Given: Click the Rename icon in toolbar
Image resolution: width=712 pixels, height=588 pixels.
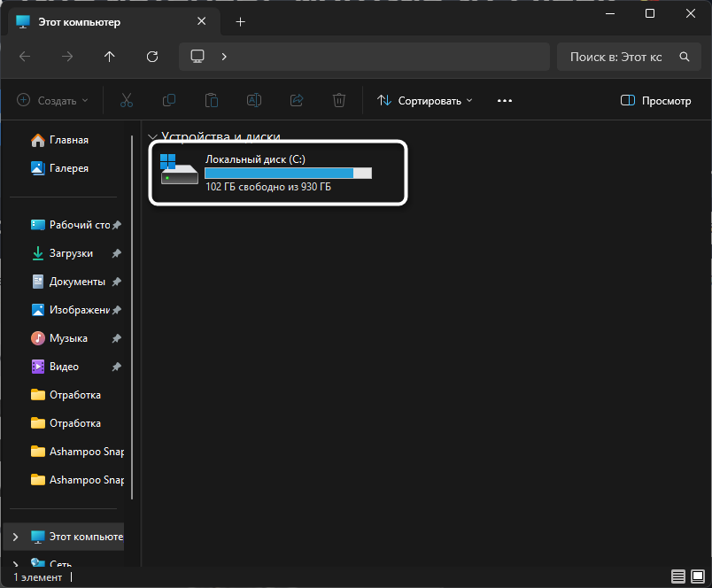Looking at the screenshot, I should click(254, 101).
